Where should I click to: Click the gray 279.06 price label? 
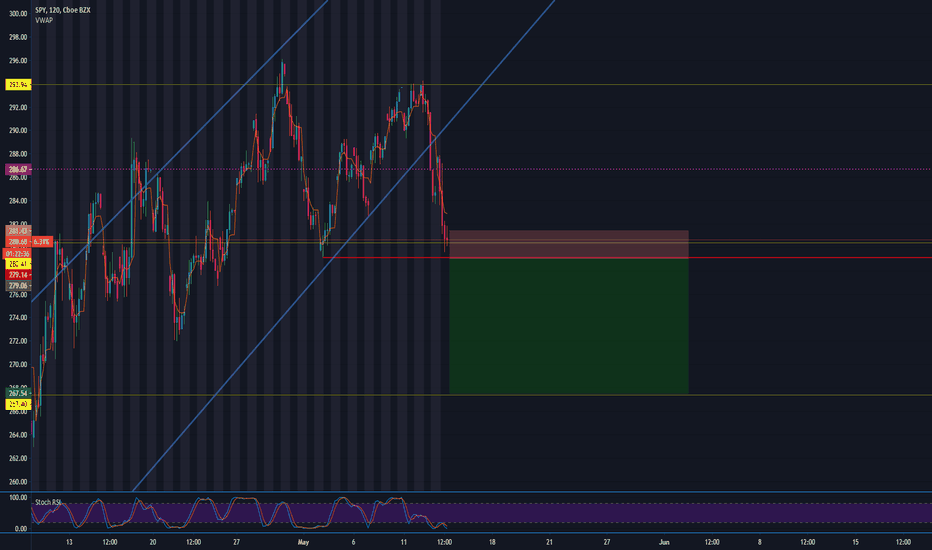pos(18,286)
